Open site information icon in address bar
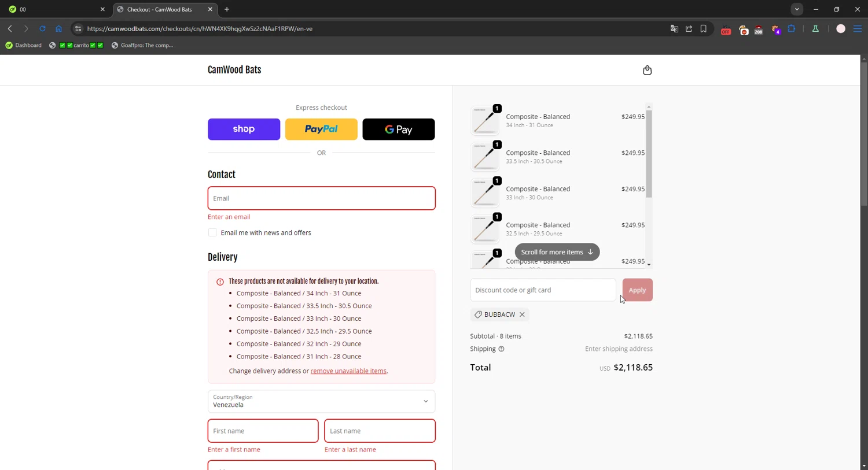868x470 pixels. point(78,28)
